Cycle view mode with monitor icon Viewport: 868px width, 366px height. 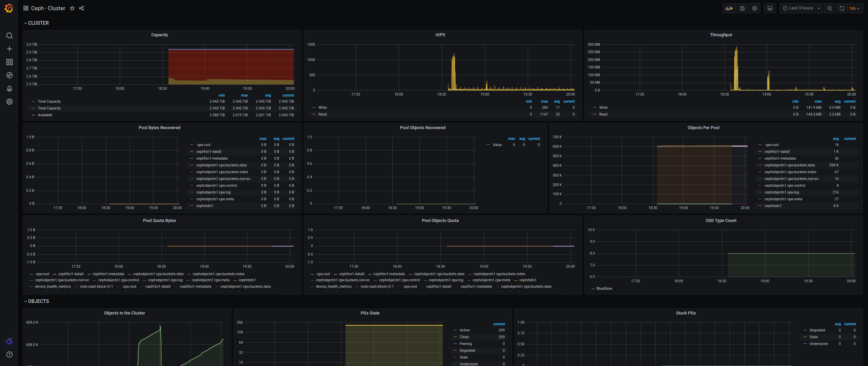pos(770,8)
